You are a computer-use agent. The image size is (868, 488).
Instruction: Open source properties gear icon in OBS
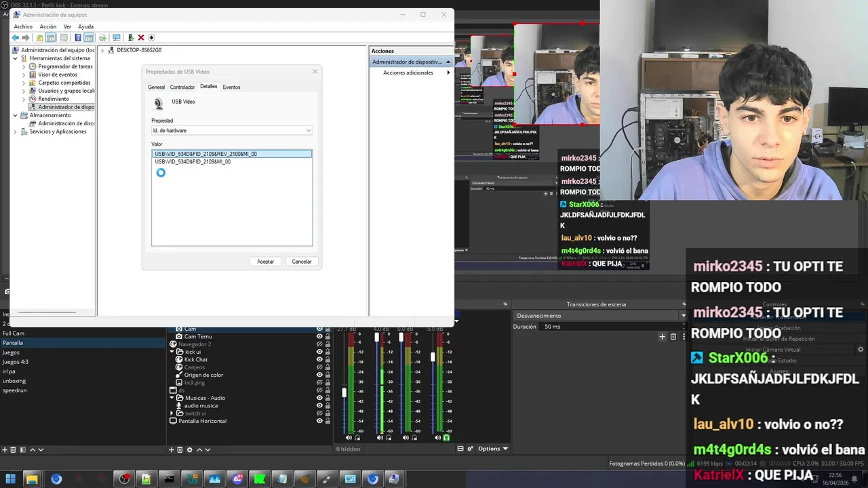pyautogui.click(x=190, y=449)
